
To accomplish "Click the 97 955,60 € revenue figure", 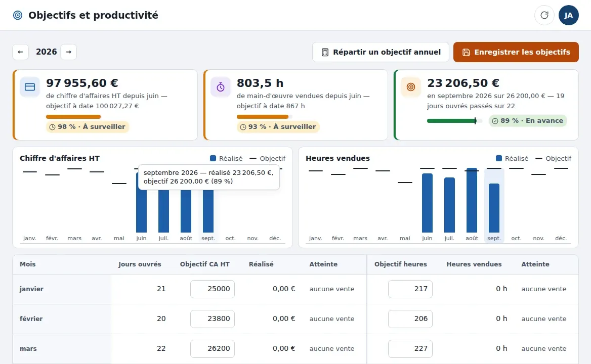I will [x=82, y=83].
